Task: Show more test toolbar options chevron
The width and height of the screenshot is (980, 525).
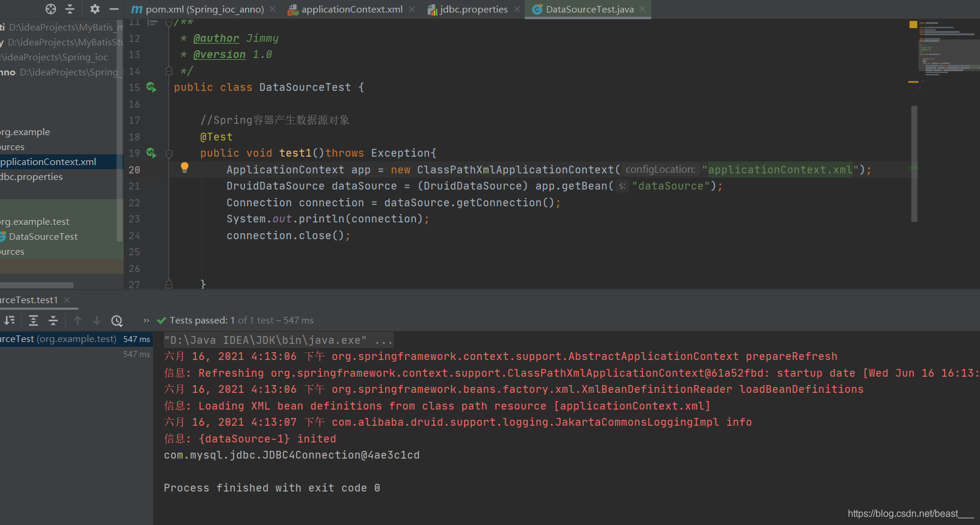Action: [x=146, y=321]
